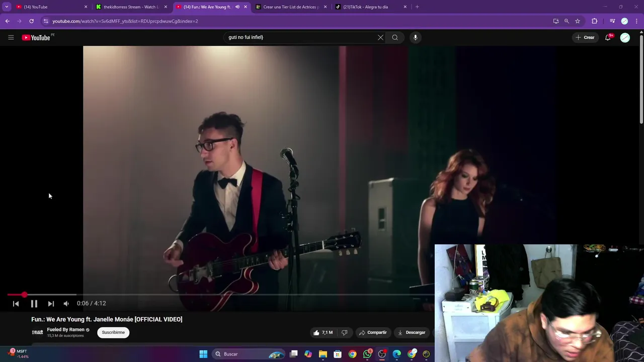The width and height of the screenshot is (644, 362).
Task: Open the Windows Start menu
Action: pos(203,354)
